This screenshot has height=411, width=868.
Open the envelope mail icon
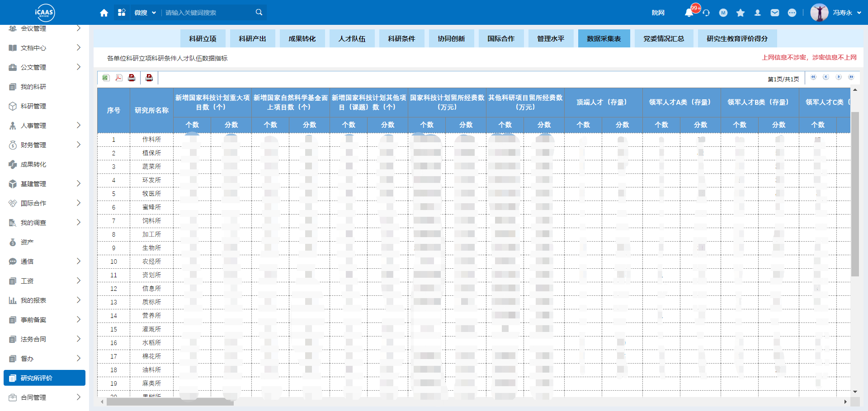(x=775, y=13)
